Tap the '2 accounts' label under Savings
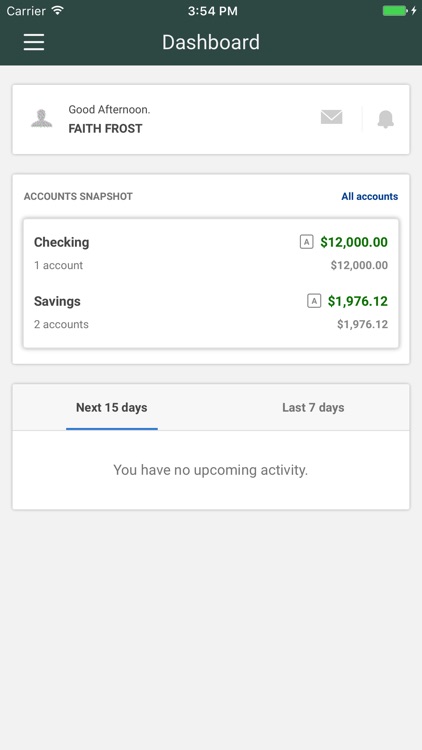Viewport: 422px width, 750px height. click(x=61, y=324)
